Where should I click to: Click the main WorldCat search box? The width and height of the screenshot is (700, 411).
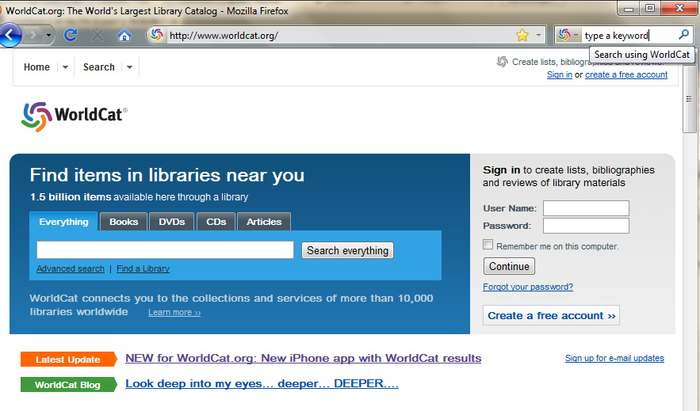[165, 250]
